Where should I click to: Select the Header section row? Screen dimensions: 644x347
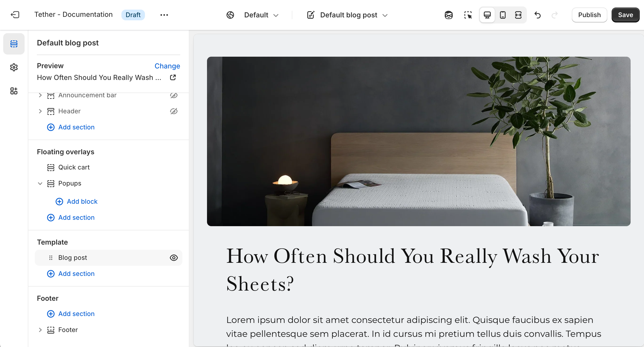point(109,111)
